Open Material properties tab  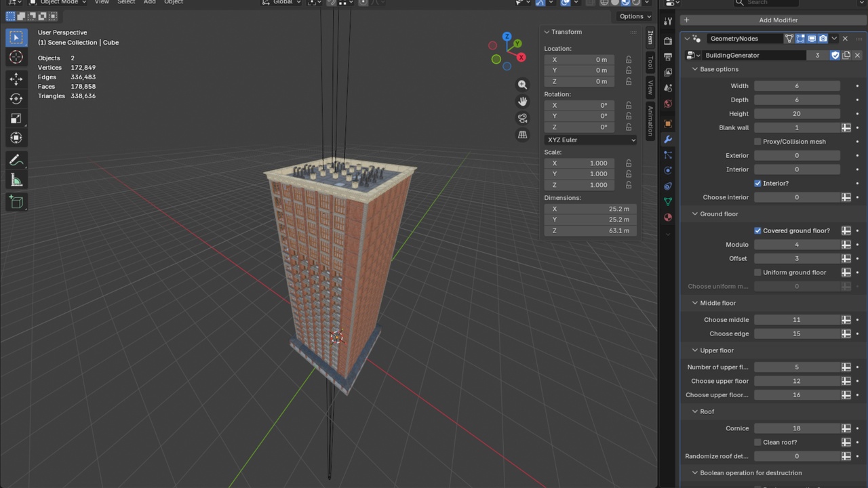[668, 218]
